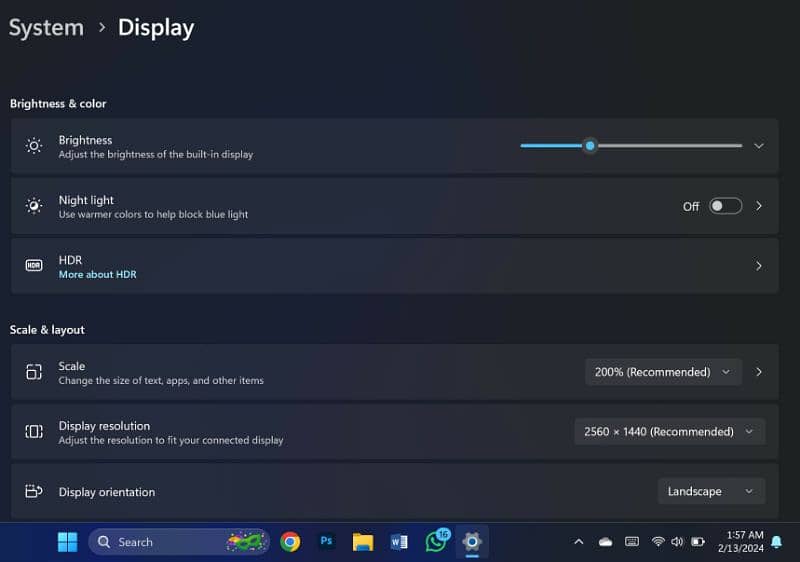
Task: Open Microsoft Word from the taskbar
Action: [399, 542]
